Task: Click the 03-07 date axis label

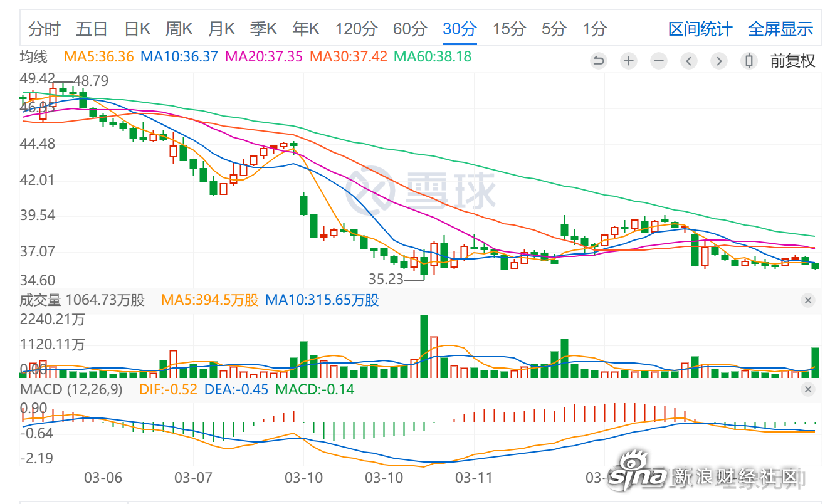Action: click(x=193, y=477)
